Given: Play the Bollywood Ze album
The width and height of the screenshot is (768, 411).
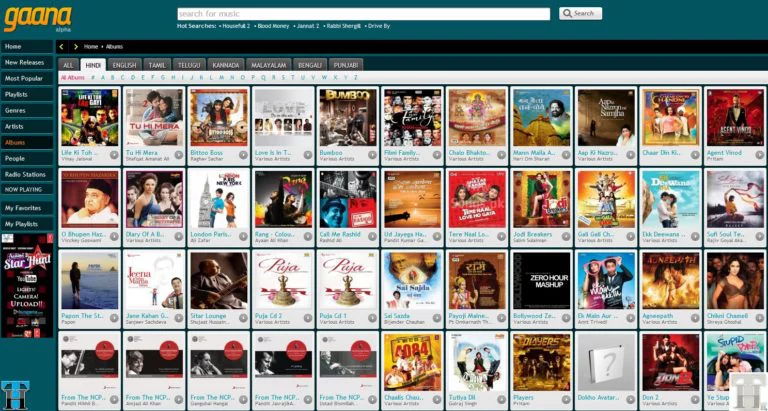Looking at the screenshot, I should [566, 317].
